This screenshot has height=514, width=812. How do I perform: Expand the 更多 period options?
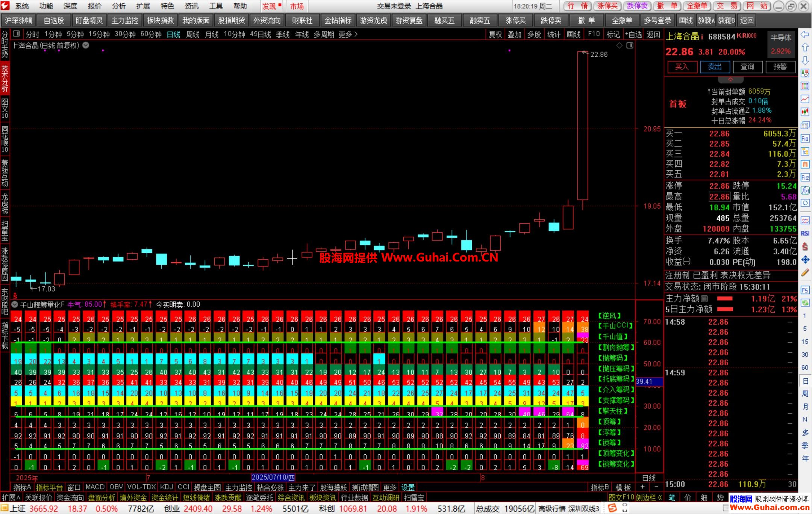[x=348, y=35]
